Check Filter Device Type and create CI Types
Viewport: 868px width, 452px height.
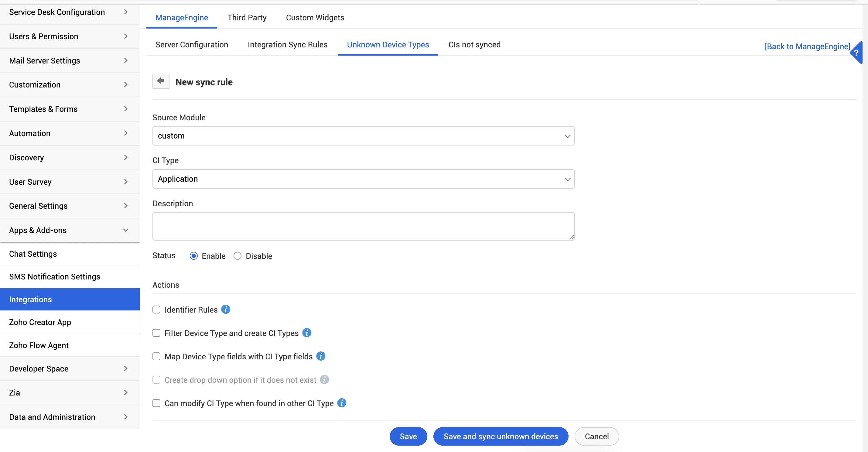156,333
